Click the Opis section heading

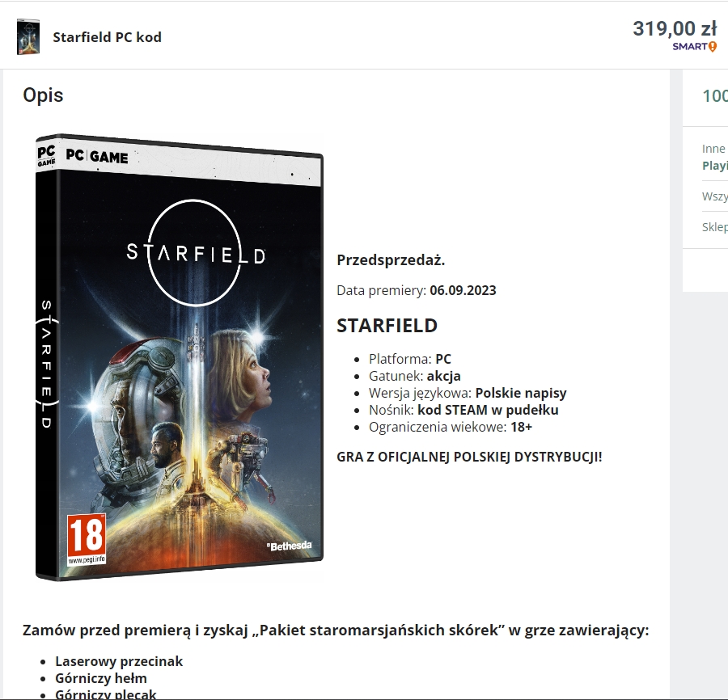(x=43, y=95)
